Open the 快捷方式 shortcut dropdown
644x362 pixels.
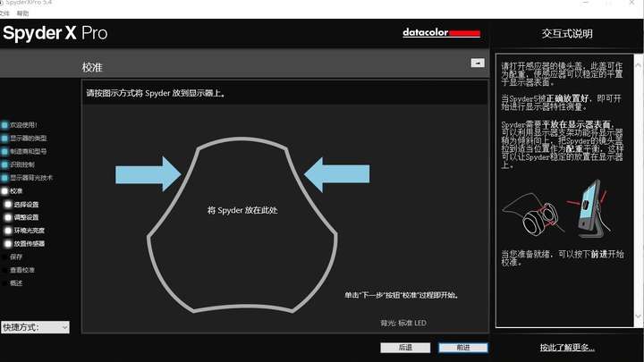[35, 327]
